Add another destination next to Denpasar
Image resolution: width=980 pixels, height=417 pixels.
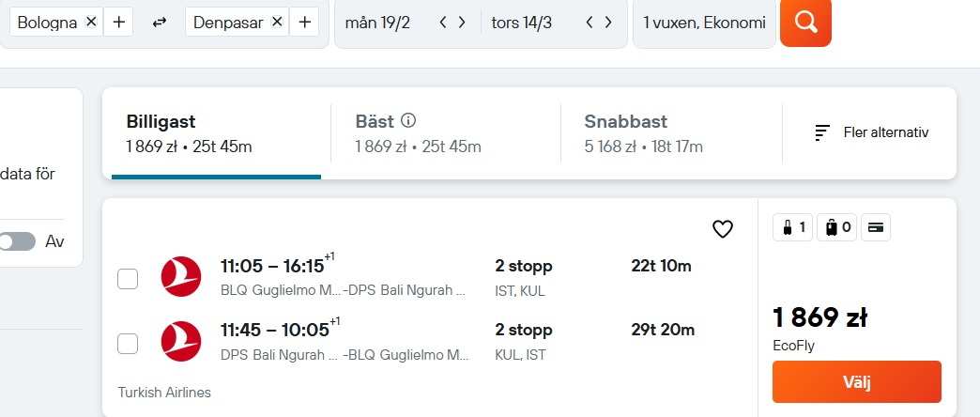[304, 23]
